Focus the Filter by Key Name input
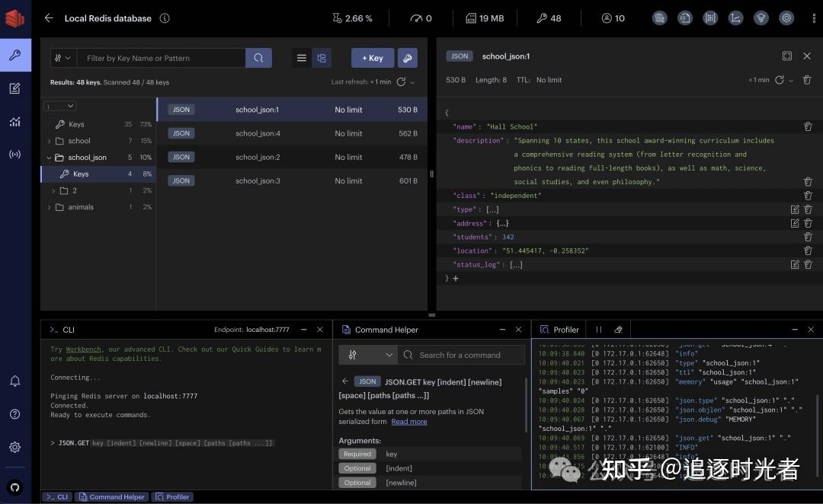This screenshot has height=504, width=823. pos(161,58)
